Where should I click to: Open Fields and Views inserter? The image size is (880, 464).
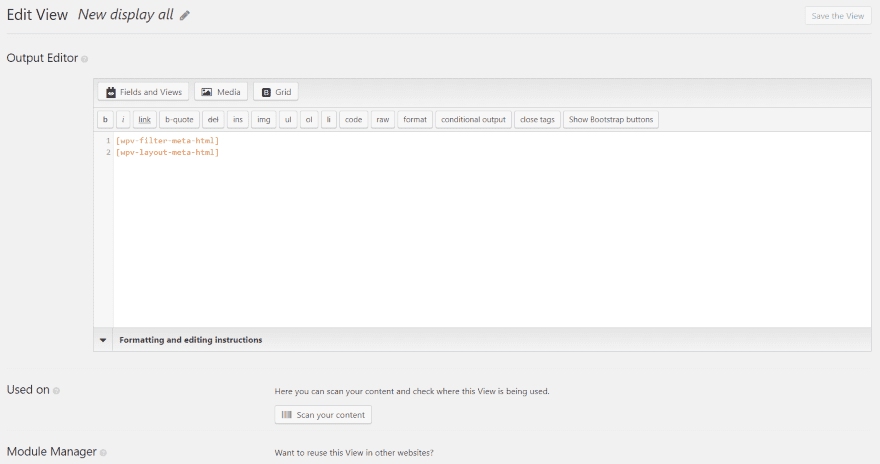click(x=143, y=92)
